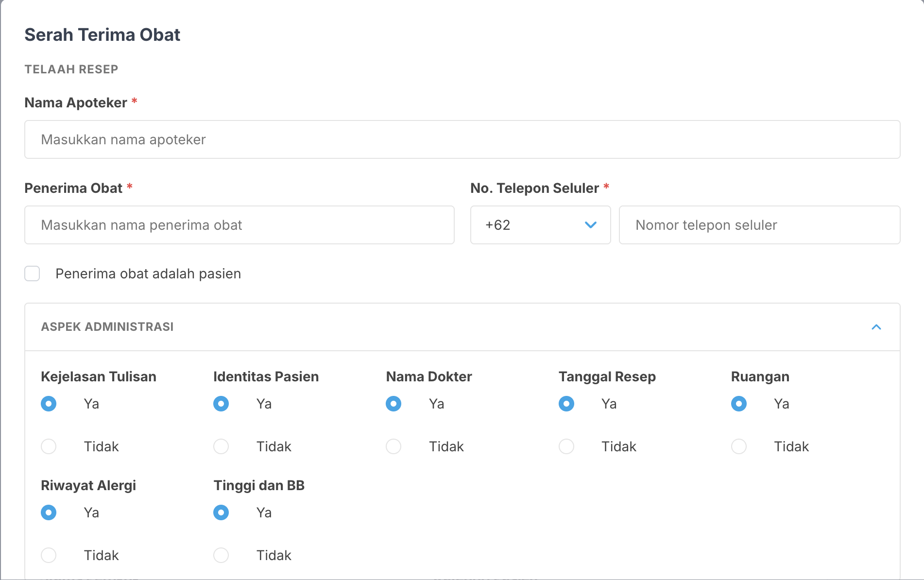Select Ya for Kejelasan Tulisan
924x580 pixels.
[x=49, y=404]
